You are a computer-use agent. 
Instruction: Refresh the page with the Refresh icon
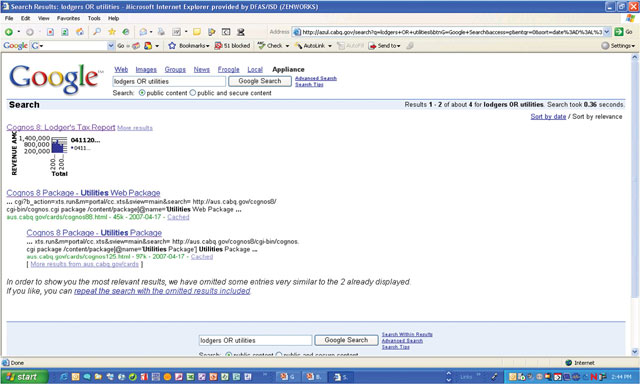click(x=64, y=32)
